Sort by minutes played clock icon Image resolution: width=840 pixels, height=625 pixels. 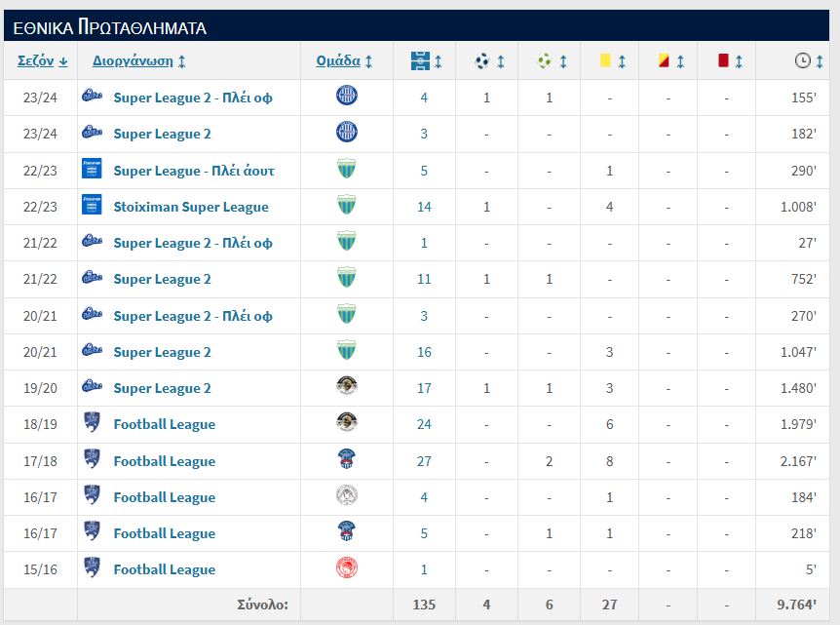[x=803, y=60]
